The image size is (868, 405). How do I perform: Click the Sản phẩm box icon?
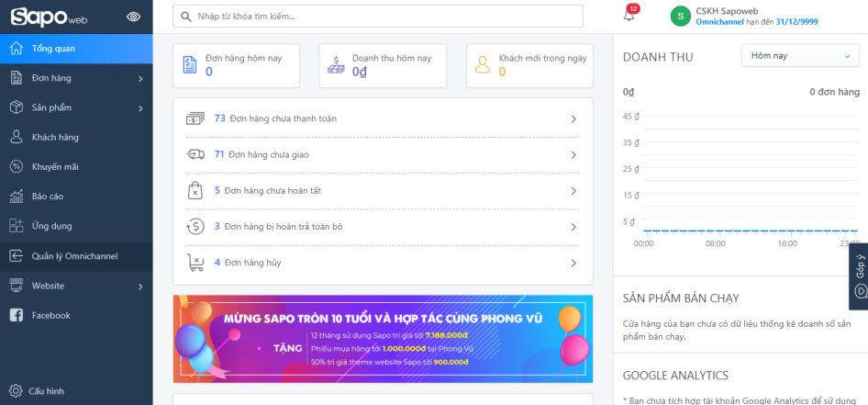[17, 107]
